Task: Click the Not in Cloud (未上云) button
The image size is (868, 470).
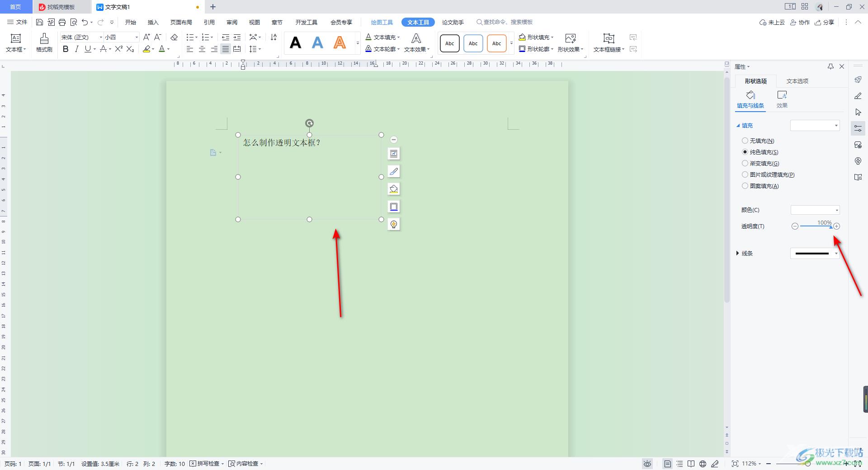Action: (772, 22)
